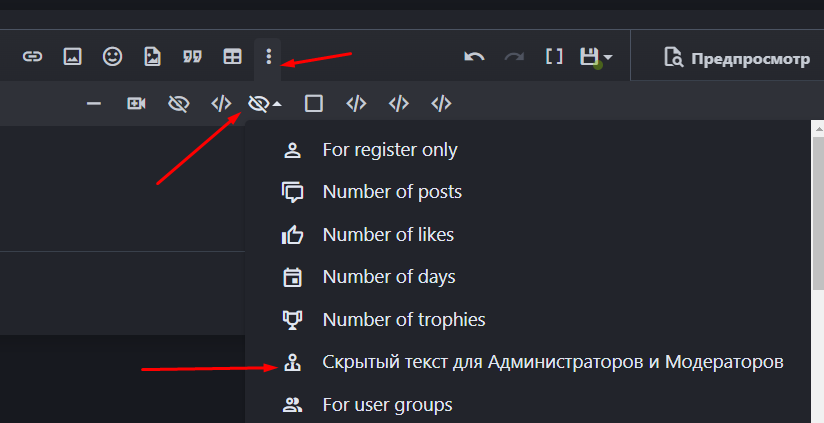Click the Предпросмотр preview button
The height and width of the screenshot is (423, 824).
pyautogui.click(x=737, y=57)
